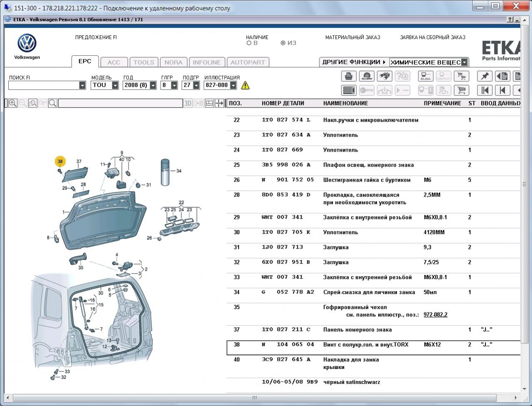532x406 pixels.
Task: Zoom in on the illustration
Action: click(x=13, y=103)
